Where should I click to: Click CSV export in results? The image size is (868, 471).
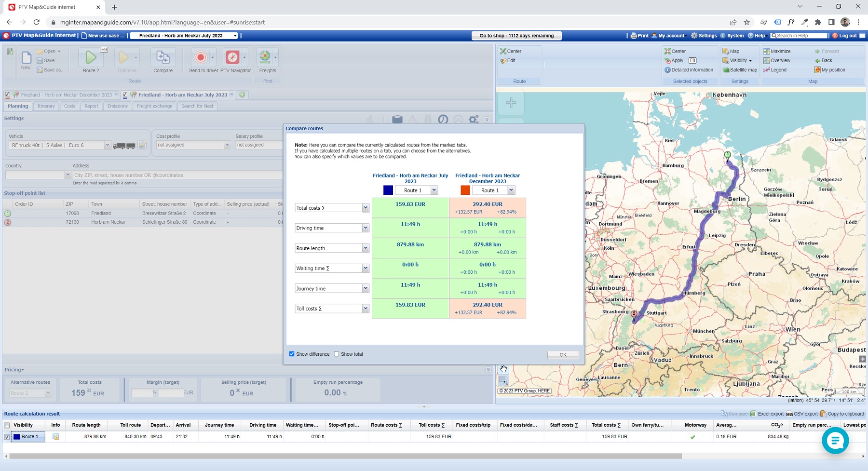click(802, 414)
